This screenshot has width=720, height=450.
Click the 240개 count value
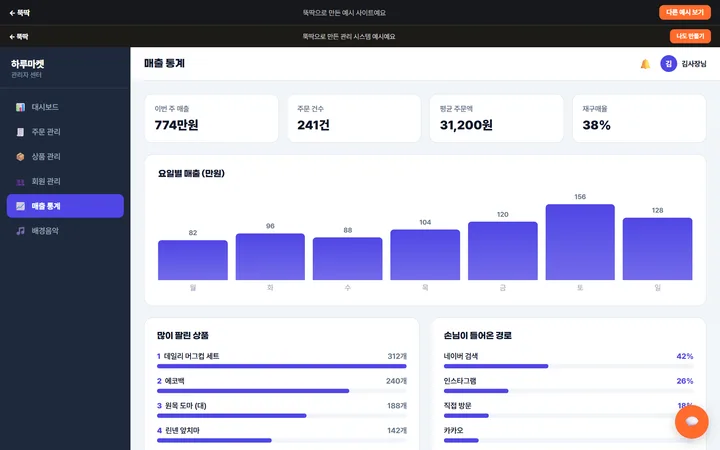click(x=396, y=381)
